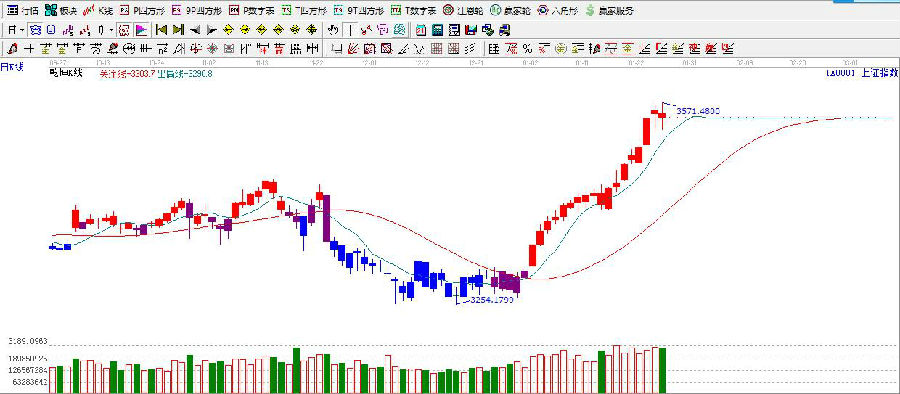Select the crosshair plus drawing tool

coord(29,48)
